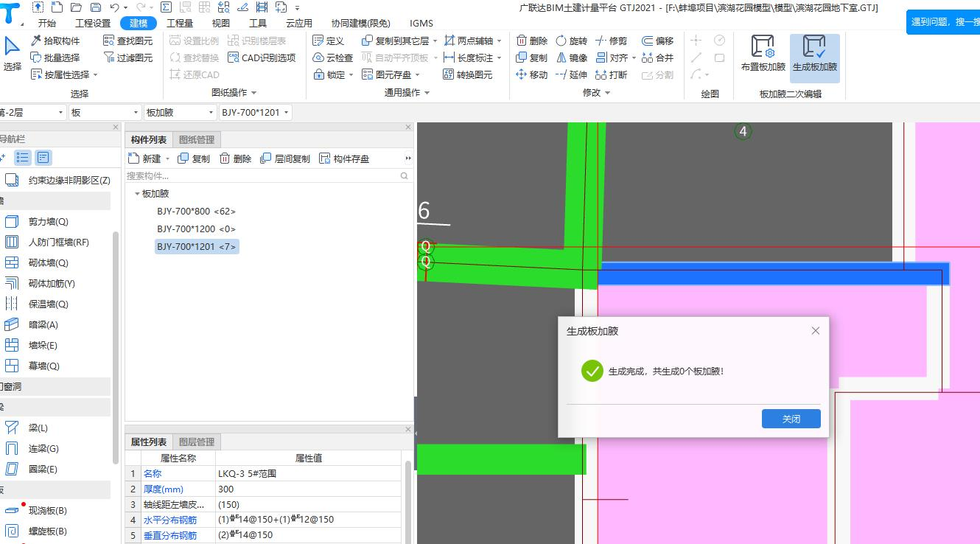This screenshot has width=980, height=544.
Task: Open CAD识别选项
Action: click(262, 57)
